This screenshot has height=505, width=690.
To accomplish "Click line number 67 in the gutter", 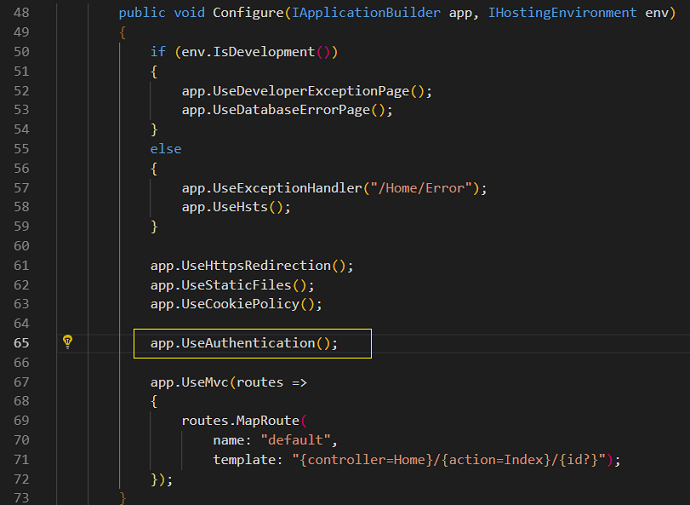I will pos(22,382).
